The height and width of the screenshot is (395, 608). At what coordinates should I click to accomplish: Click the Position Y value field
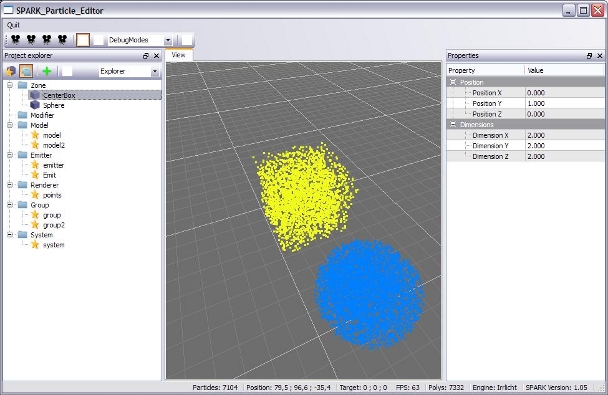[565, 103]
